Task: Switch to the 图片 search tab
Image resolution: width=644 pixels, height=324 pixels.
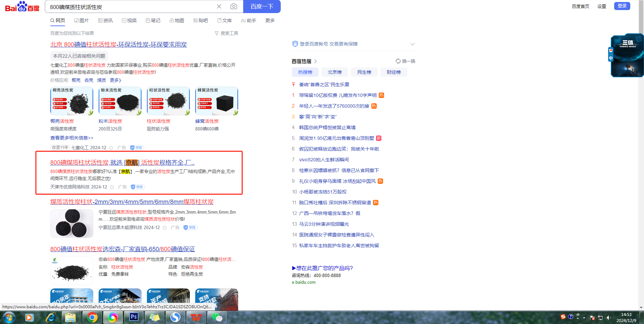Action: (82, 20)
